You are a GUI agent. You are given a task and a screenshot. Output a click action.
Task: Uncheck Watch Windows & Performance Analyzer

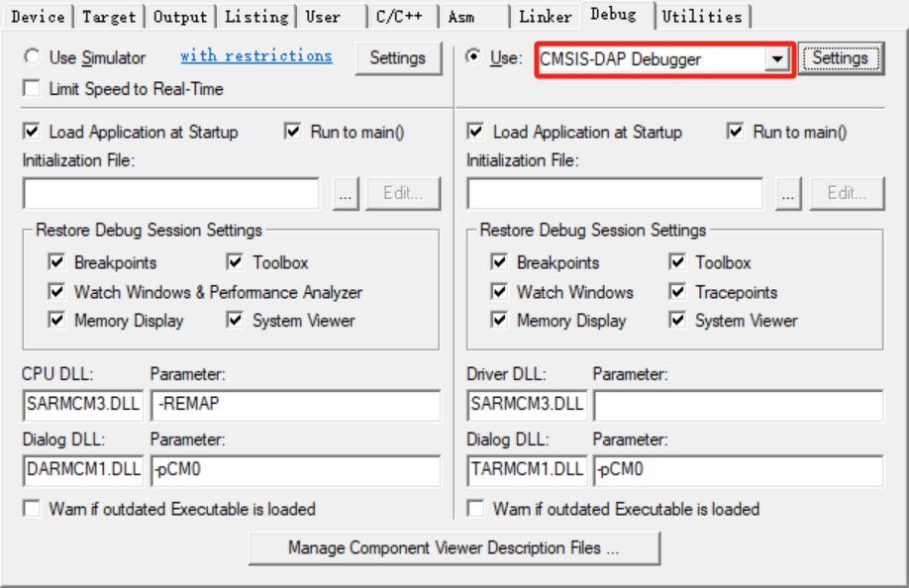tap(58, 292)
